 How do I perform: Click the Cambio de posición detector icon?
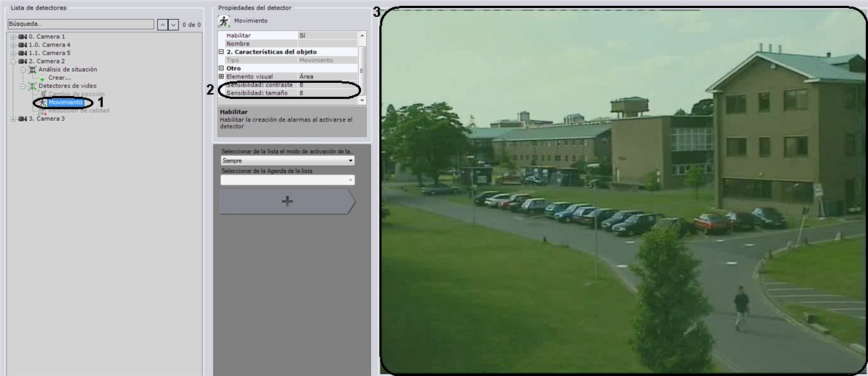pos(43,95)
